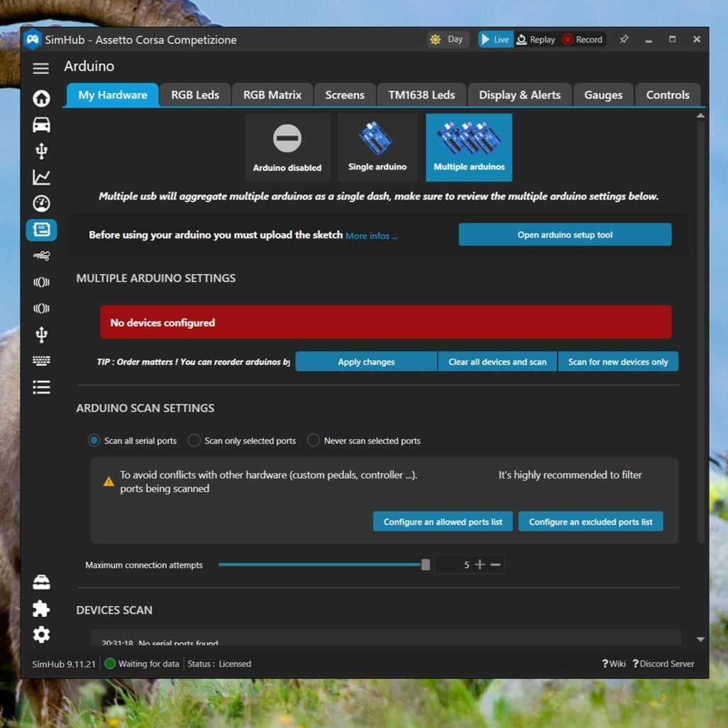Viewport: 728px width, 728px height.
Task: Open the dash studio gauge sidebar icon
Action: 41,204
